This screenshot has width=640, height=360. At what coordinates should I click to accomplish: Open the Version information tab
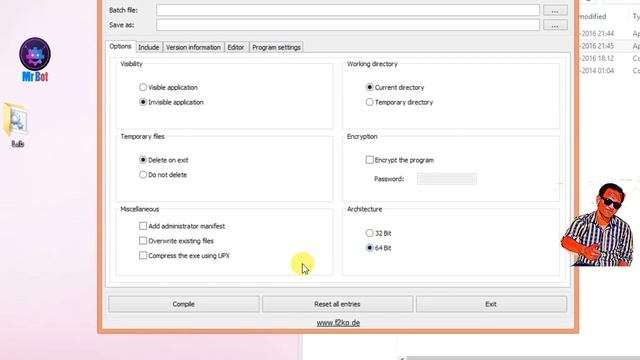tap(193, 47)
